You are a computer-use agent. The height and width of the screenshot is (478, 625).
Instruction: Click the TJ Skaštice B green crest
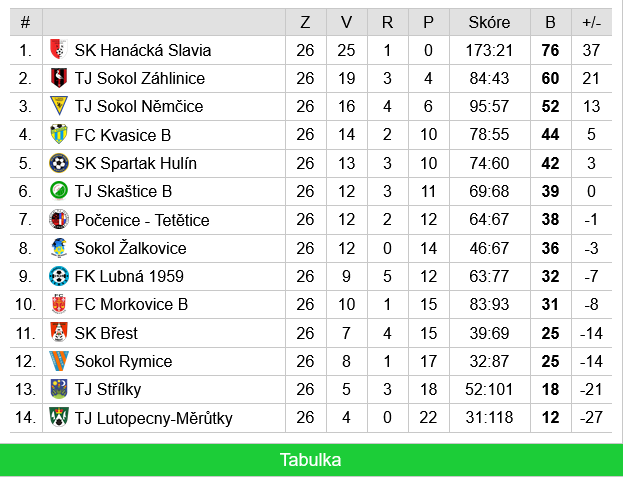(x=59, y=191)
